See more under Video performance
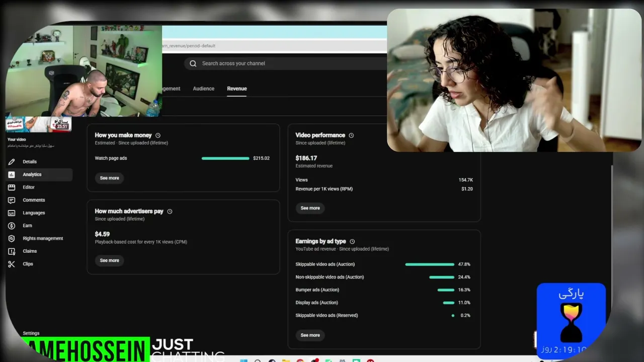Screen dimensions: 644x362 [x=310, y=208]
